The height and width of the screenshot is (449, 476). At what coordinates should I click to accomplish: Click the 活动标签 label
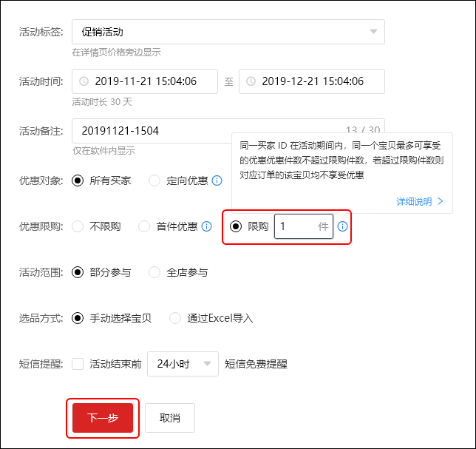[41, 32]
